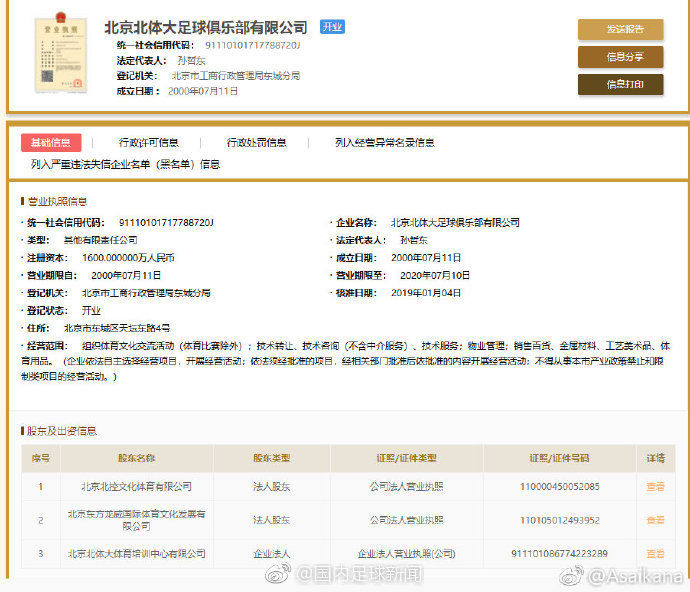The image size is (690, 592).
Task: View details for shareholder 北京北控文化体育有限公司
Action: 655,487
